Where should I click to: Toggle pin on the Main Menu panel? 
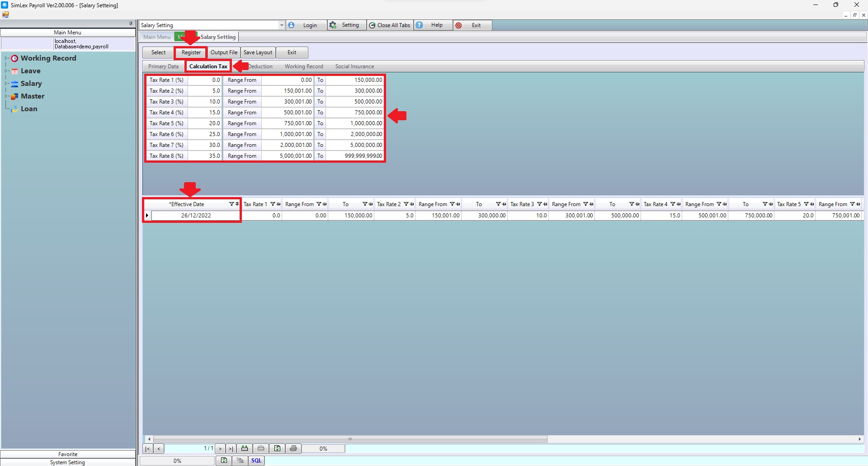[131, 24]
